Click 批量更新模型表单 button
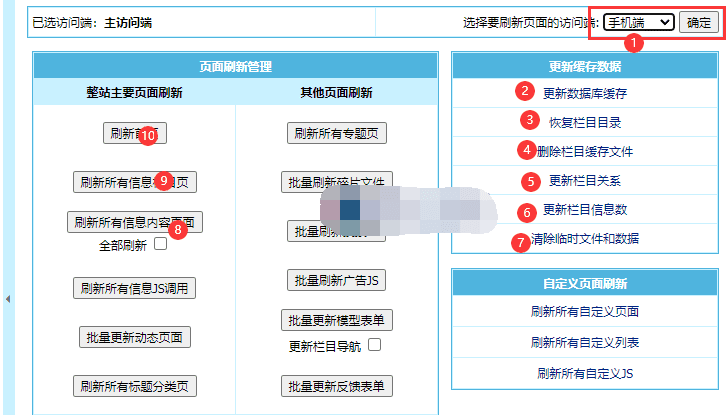The image size is (726, 415). 337,320
